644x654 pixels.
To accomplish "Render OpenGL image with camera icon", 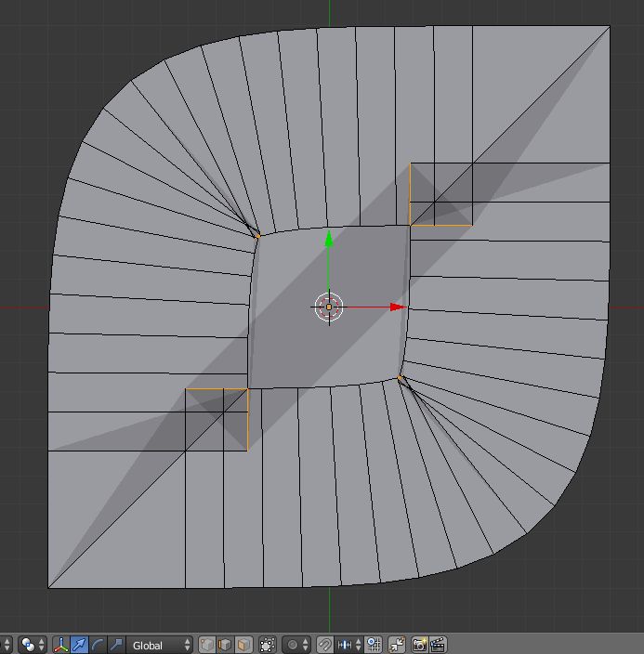I will tap(420, 645).
